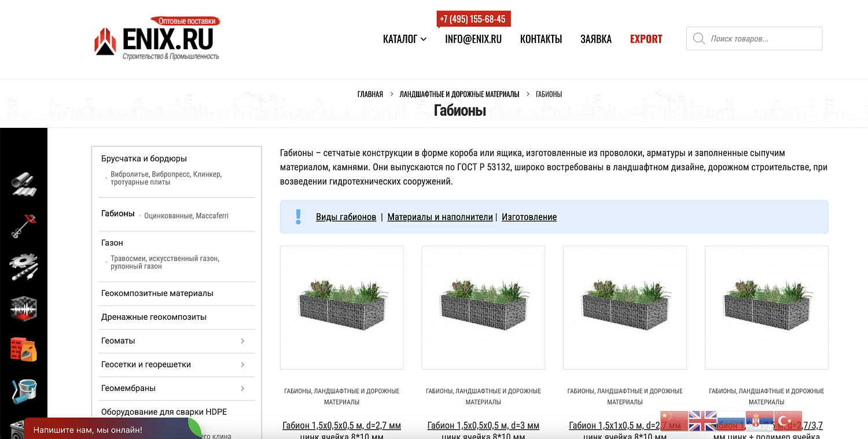
Task: Click the mixer tool sidebar icon
Action: click(23, 226)
